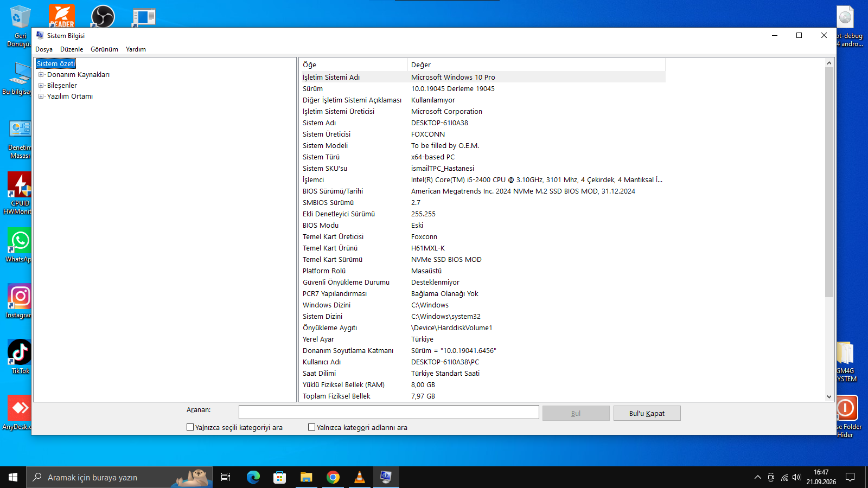Select the Güvenli Önyükleme Durumu row
This screenshot has height=488, width=868.
482,282
